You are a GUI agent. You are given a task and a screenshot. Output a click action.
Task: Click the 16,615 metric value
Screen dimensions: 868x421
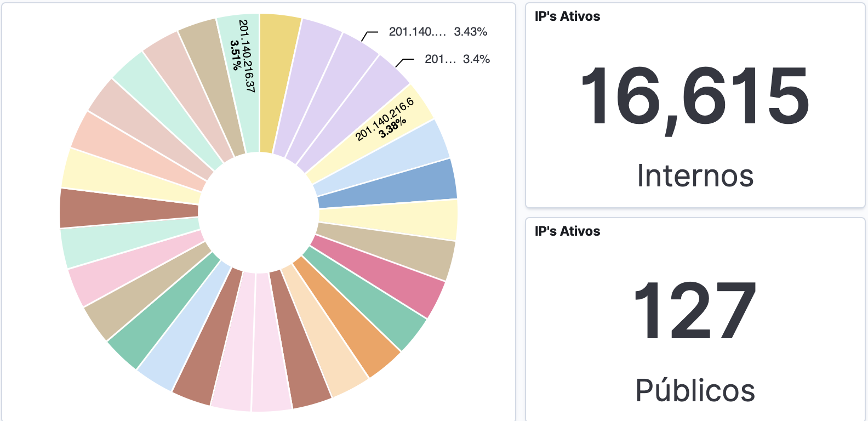click(694, 96)
